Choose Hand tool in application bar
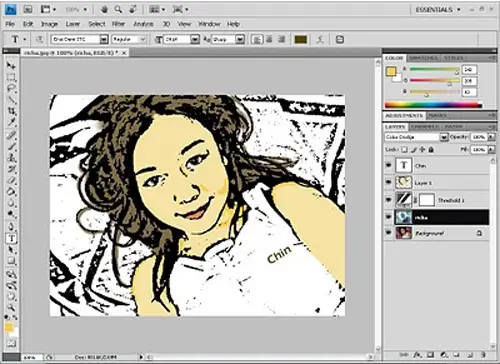 pyautogui.click(x=104, y=9)
